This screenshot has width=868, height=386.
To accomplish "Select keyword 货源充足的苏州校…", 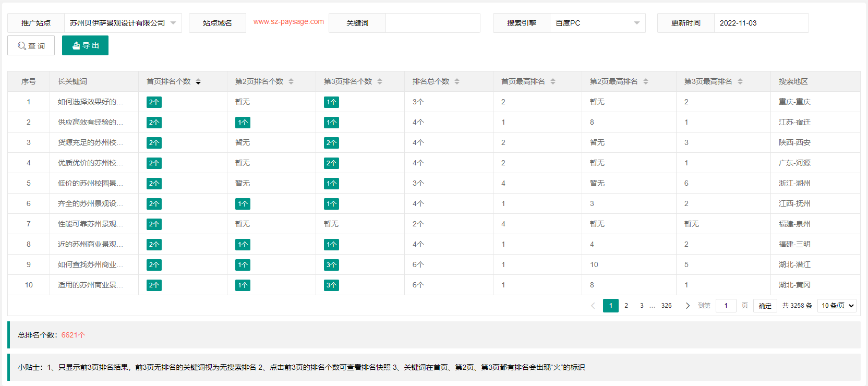I will (90, 142).
